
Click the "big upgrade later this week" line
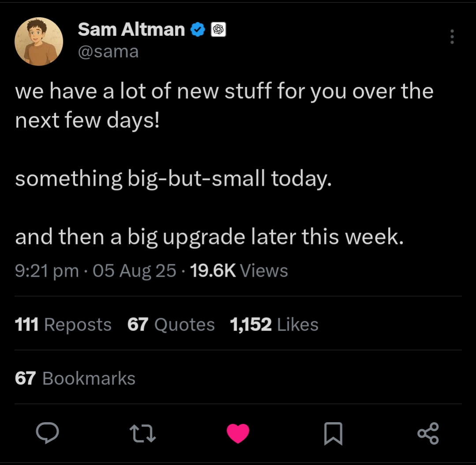[209, 237]
